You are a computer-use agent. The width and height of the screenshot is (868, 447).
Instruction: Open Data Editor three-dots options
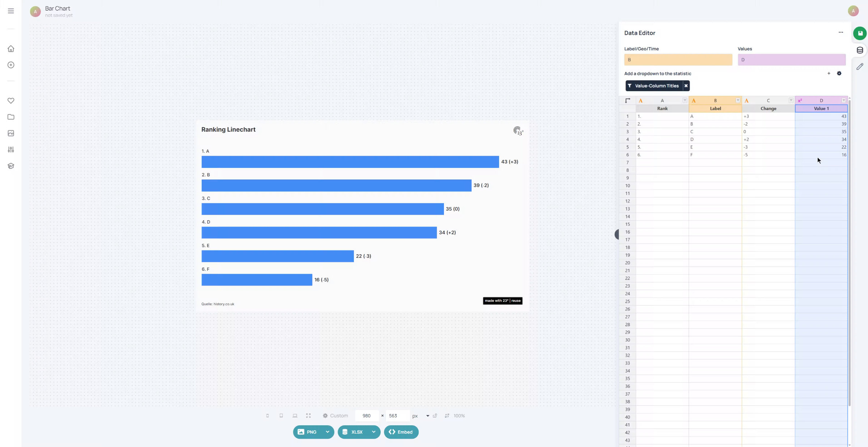pyautogui.click(x=841, y=33)
